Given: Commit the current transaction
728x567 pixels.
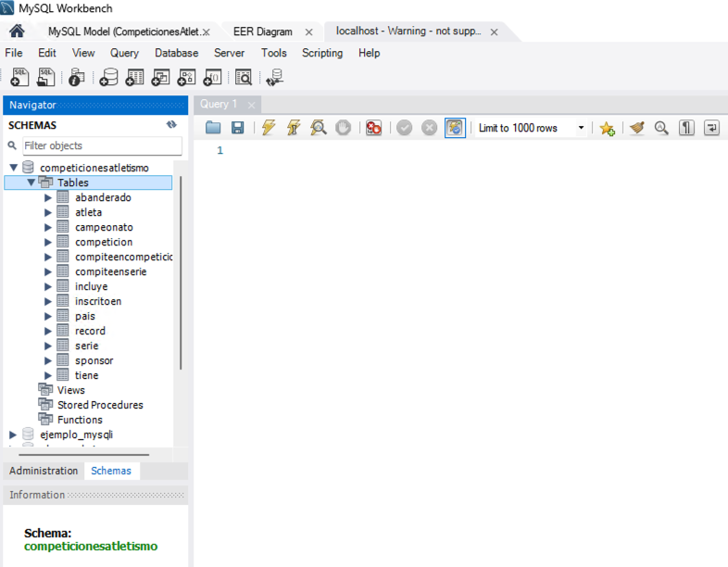Looking at the screenshot, I should tap(405, 127).
